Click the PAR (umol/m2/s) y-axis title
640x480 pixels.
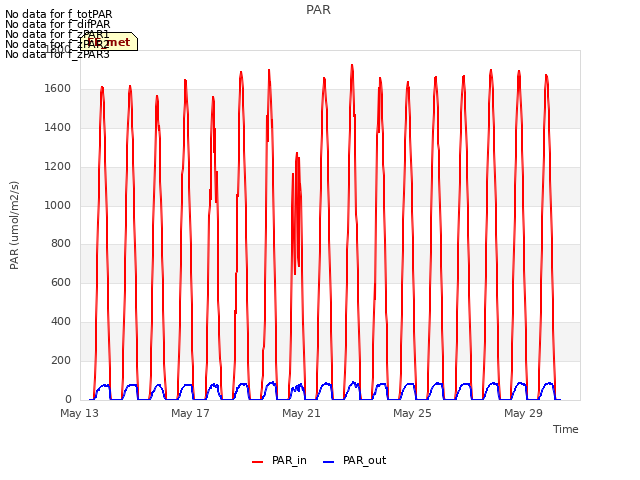[14, 225]
